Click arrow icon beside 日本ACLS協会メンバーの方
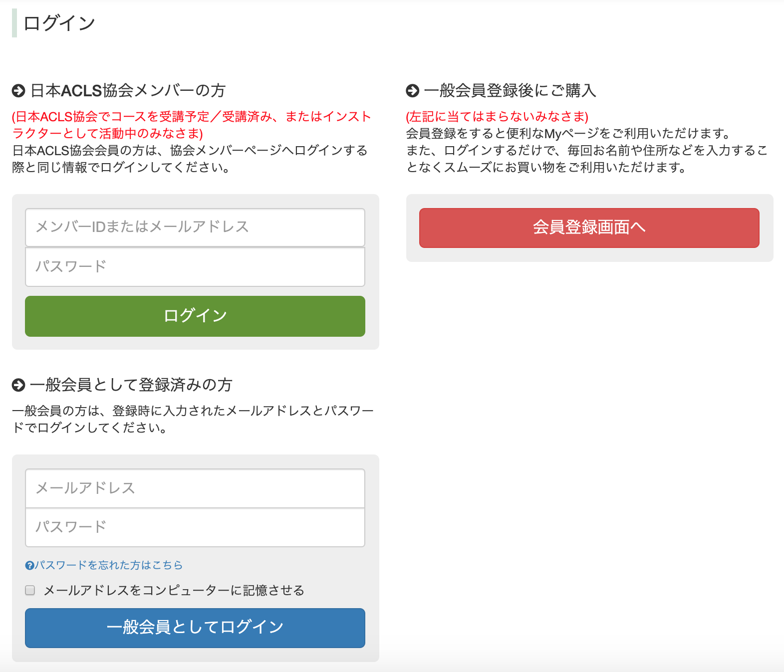Viewport: 784px width, 672px height. pyautogui.click(x=18, y=91)
